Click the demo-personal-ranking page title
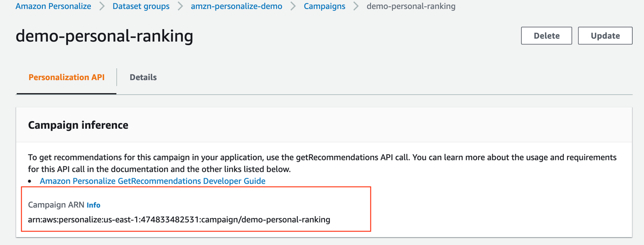 click(x=104, y=36)
